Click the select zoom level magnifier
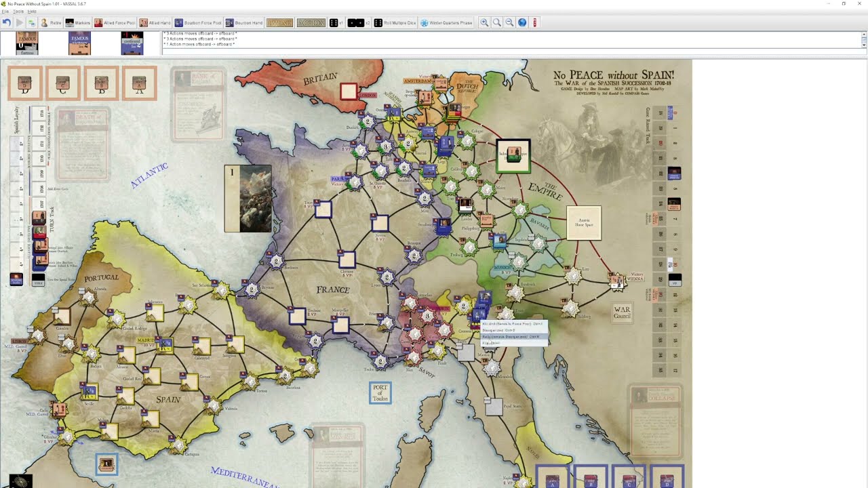The width and height of the screenshot is (868, 488). (497, 22)
